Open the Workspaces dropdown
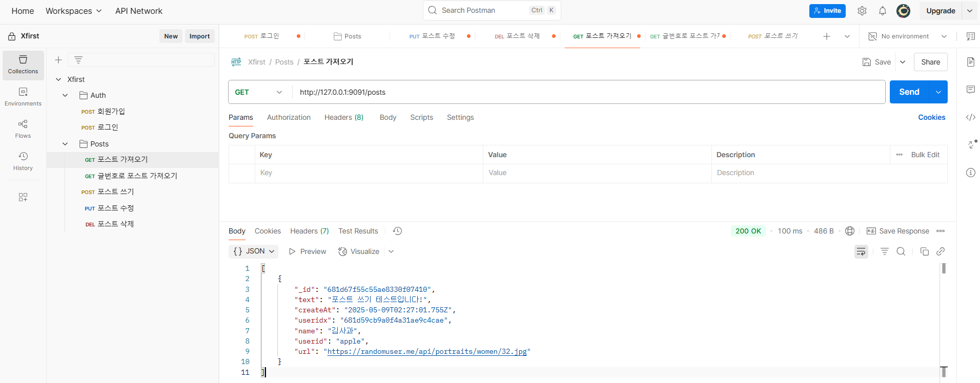 74,11
